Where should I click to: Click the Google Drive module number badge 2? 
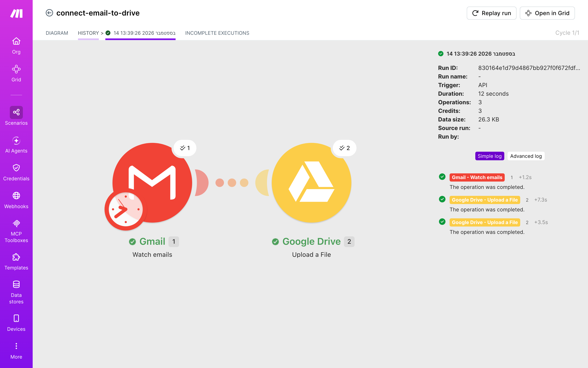(x=349, y=242)
